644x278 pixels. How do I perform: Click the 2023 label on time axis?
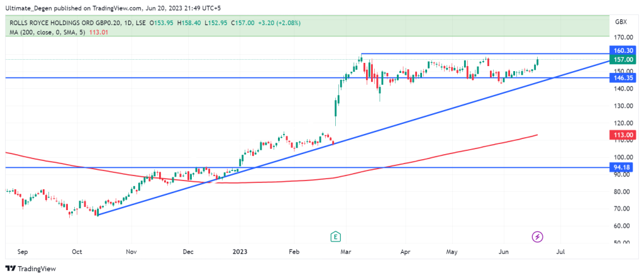click(x=240, y=253)
